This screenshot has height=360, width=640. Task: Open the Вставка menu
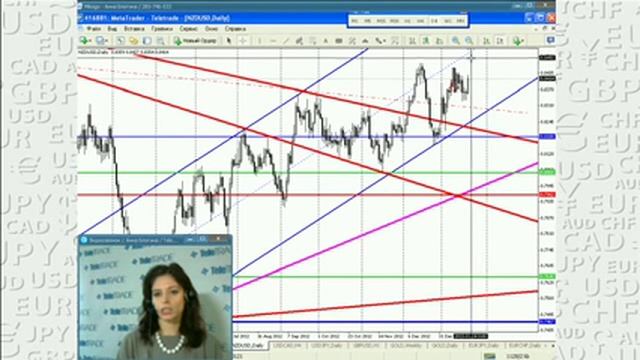tap(134, 29)
